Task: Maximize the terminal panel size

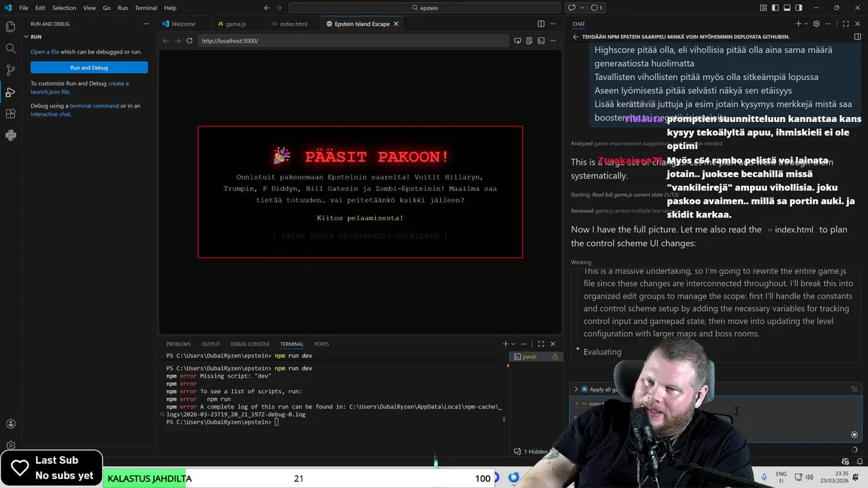Action: (x=540, y=344)
